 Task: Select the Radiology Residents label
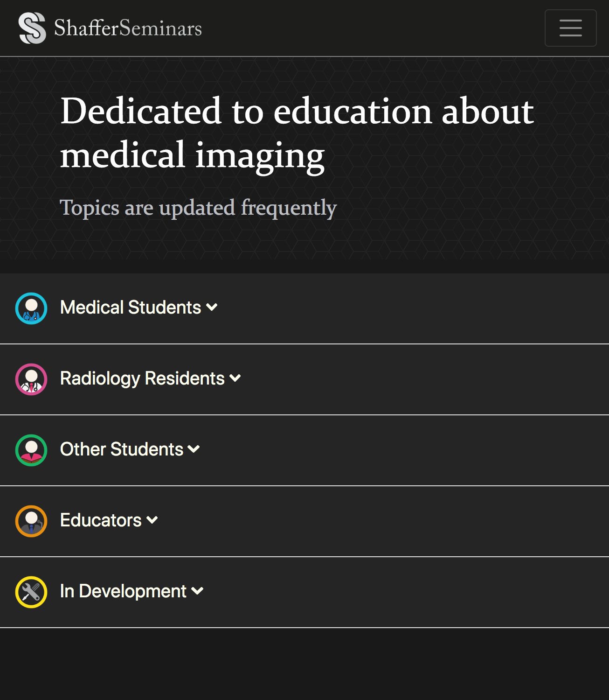click(142, 378)
